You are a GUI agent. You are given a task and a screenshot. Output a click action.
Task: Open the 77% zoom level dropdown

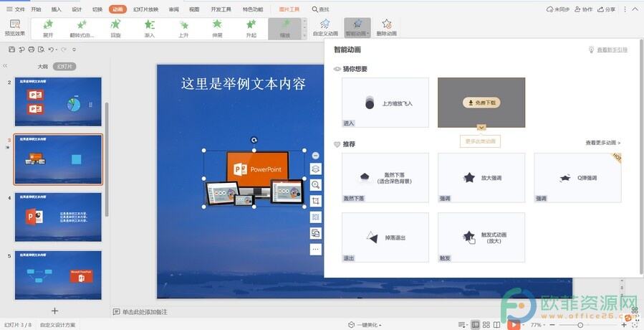tap(538, 325)
